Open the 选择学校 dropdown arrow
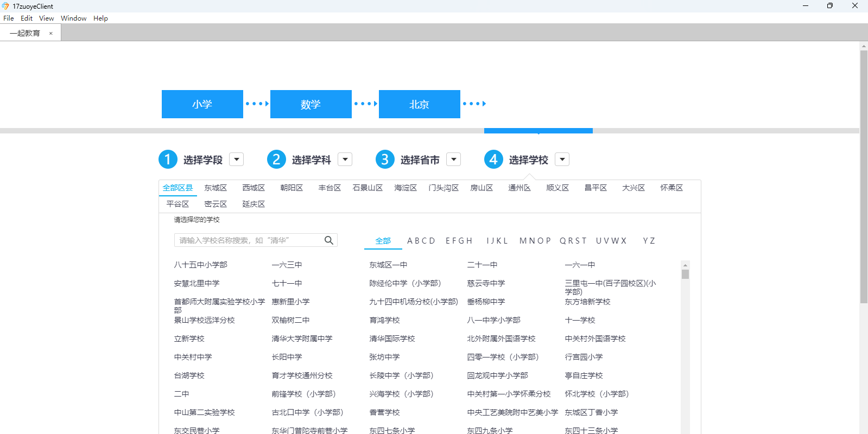 tap(562, 159)
